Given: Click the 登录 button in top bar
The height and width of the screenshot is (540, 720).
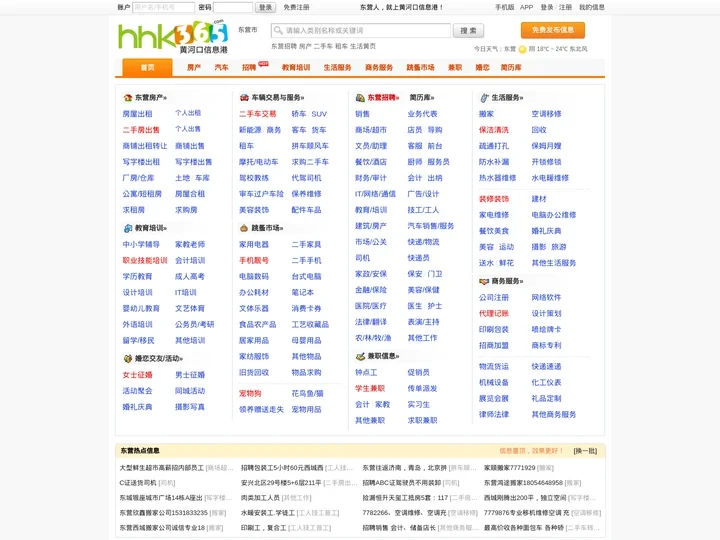Looking at the screenshot, I should tap(265, 7).
